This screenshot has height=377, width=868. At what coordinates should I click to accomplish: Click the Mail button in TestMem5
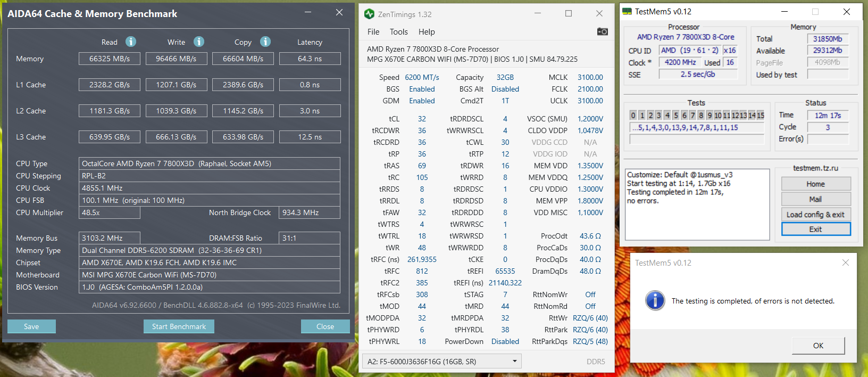pyautogui.click(x=816, y=199)
